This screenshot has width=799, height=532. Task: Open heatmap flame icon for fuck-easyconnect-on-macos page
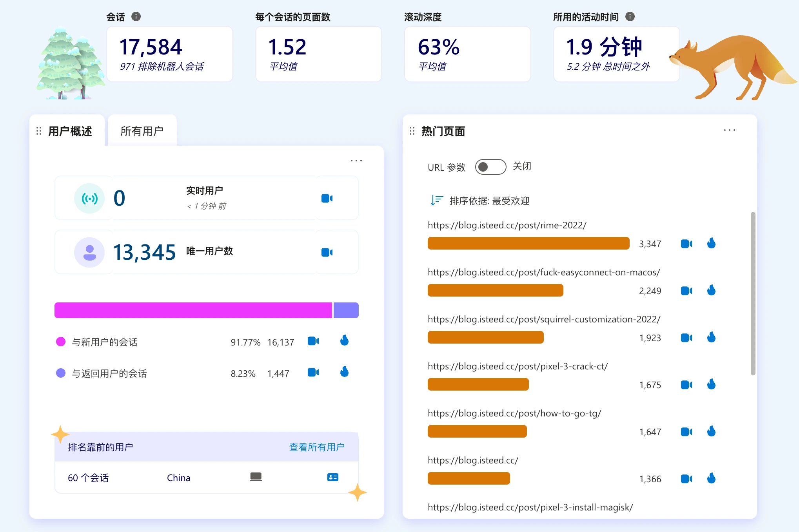pyautogui.click(x=711, y=291)
